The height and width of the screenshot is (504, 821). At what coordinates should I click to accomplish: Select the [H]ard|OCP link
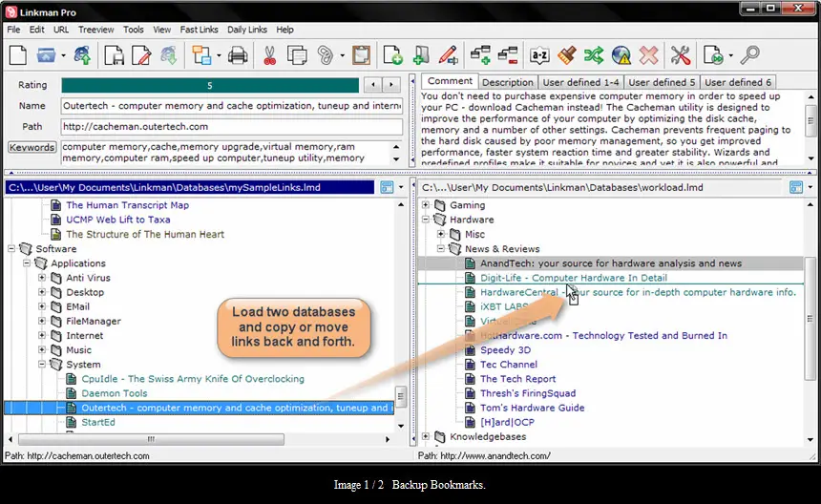pyautogui.click(x=507, y=422)
